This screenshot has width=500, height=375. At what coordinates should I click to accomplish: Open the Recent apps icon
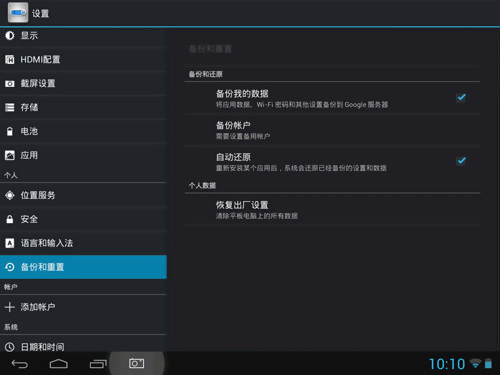[x=98, y=364]
